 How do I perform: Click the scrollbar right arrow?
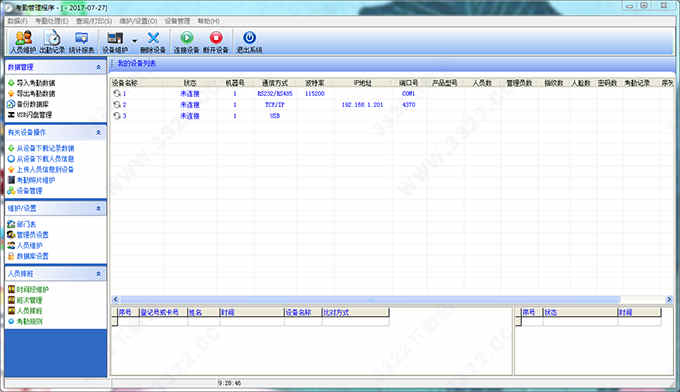coord(669,300)
